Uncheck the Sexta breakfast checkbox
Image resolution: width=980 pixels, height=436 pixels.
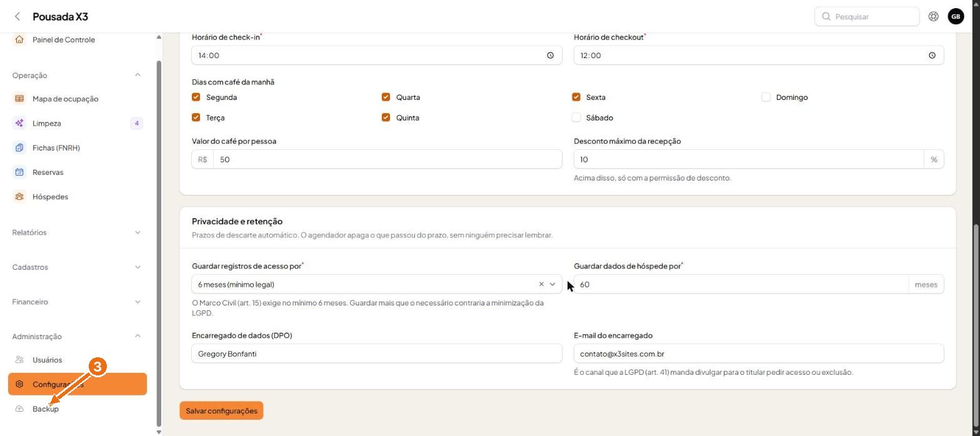point(576,97)
